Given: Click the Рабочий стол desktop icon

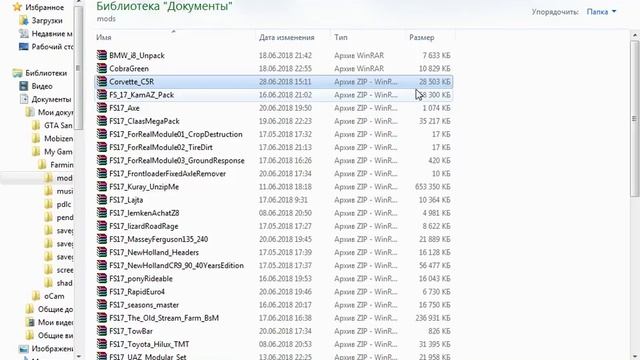Looking at the screenshot, I should (x=24, y=47).
